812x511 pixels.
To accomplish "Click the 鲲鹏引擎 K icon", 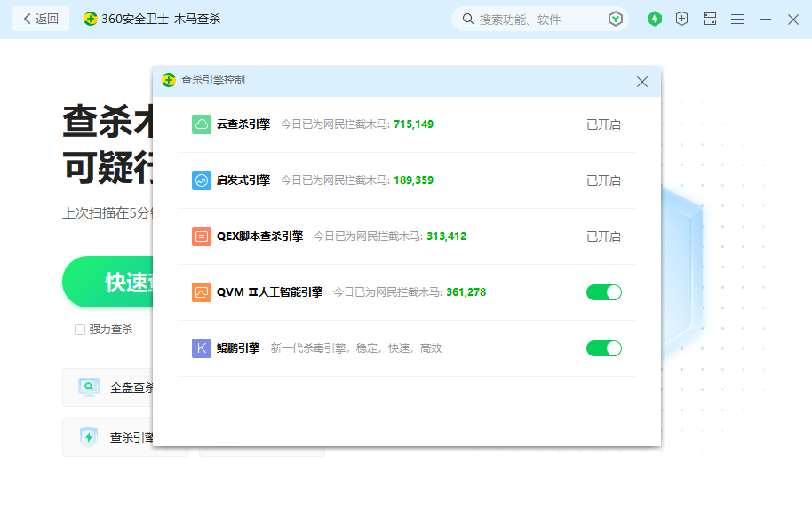I will (x=202, y=348).
